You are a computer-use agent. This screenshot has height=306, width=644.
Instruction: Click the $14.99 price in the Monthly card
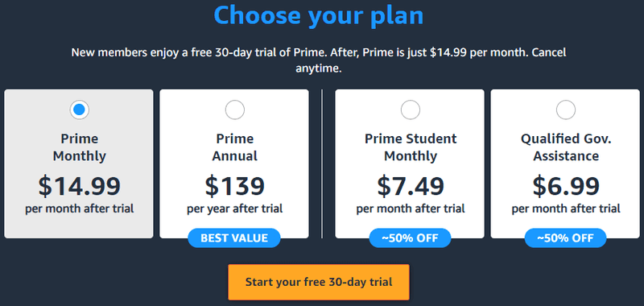point(79,186)
